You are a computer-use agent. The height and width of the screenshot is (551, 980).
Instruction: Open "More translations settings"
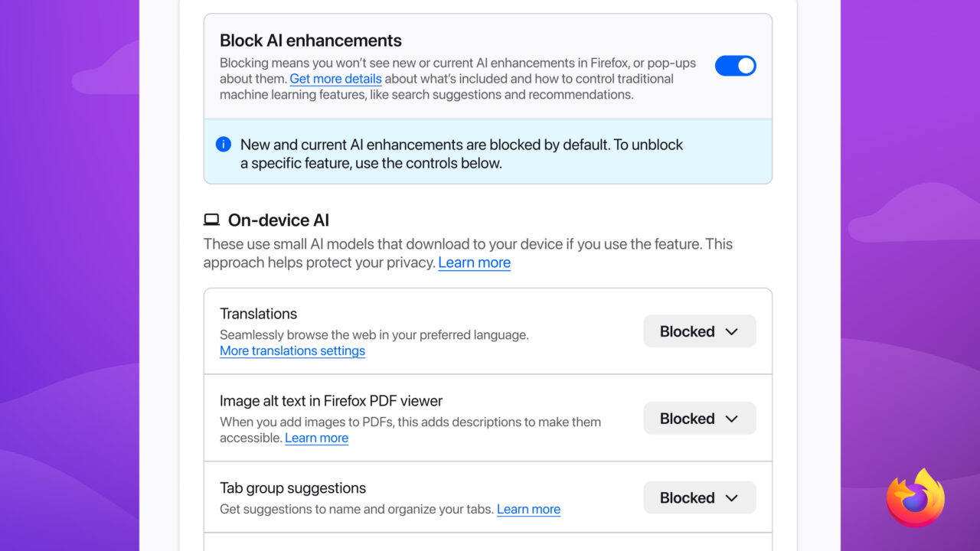tap(292, 350)
